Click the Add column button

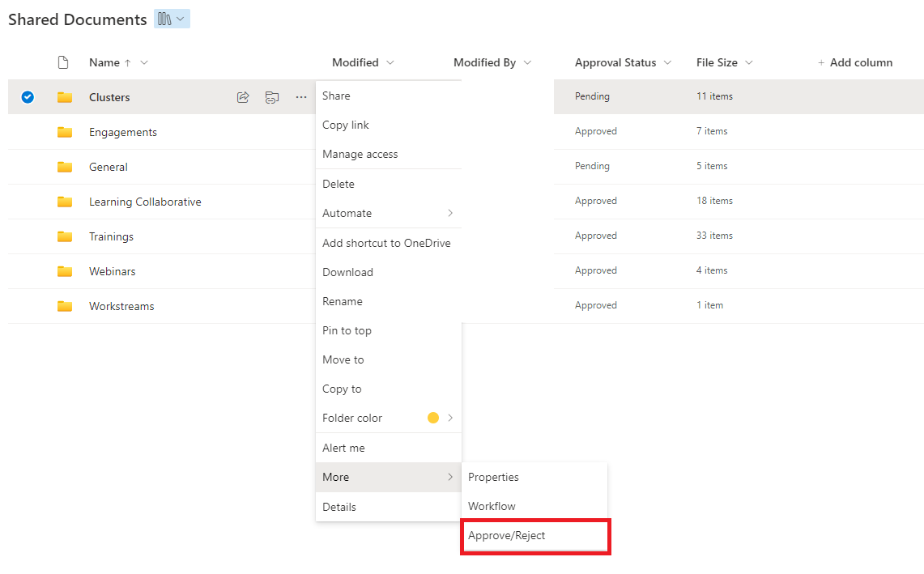855,62
